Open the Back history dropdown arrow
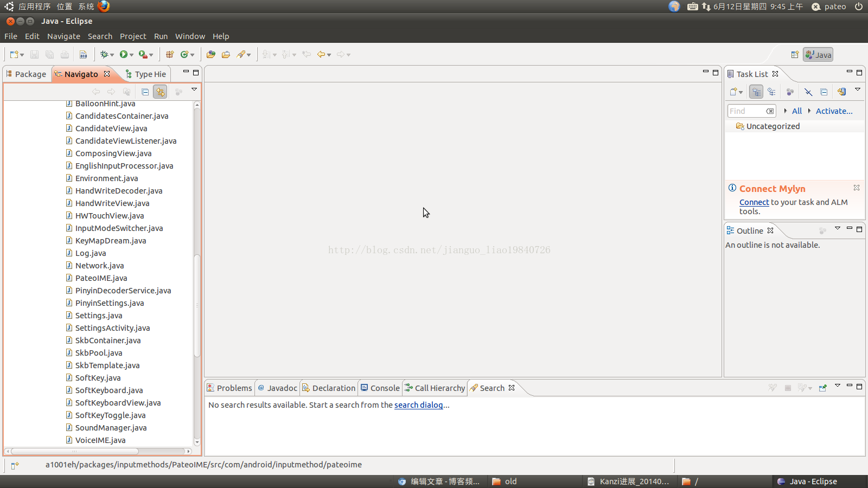This screenshot has height=488, width=868. (329, 55)
